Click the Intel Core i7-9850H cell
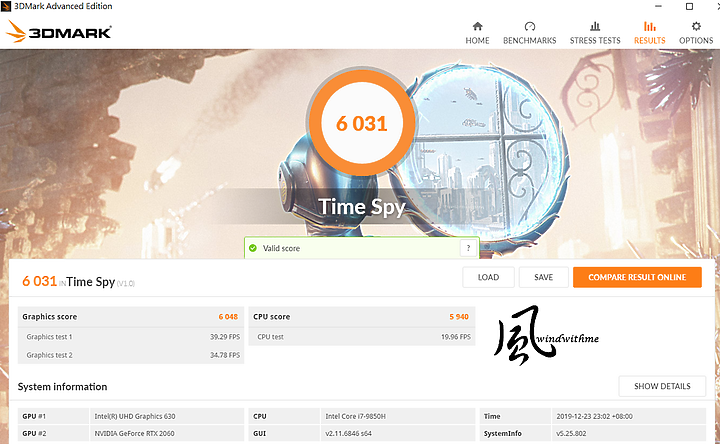The height and width of the screenshot is (444, 720). [398, 416]
